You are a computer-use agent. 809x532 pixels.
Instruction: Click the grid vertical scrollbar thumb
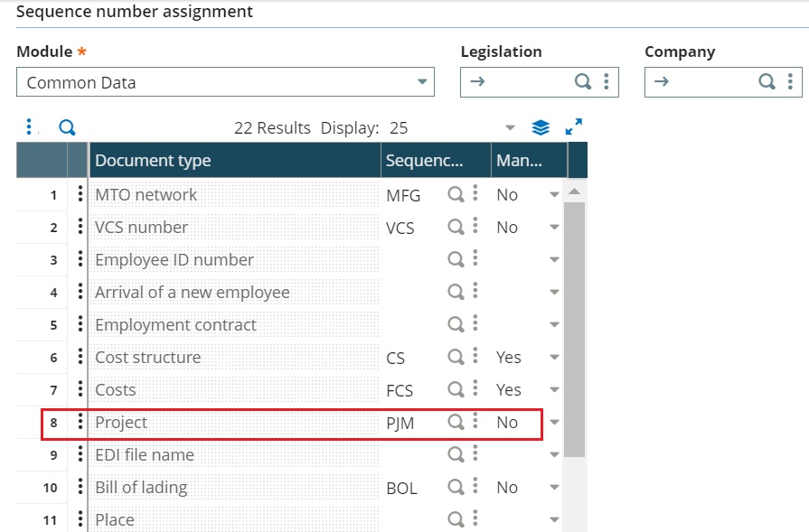click(574, 325)
